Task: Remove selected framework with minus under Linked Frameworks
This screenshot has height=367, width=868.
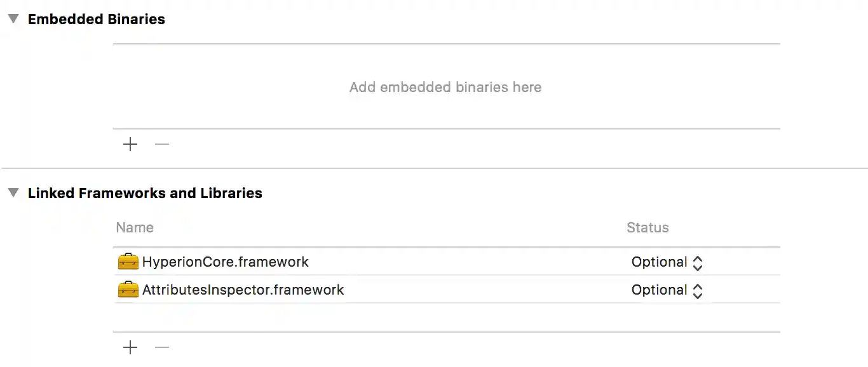Action: click(161, 347)
